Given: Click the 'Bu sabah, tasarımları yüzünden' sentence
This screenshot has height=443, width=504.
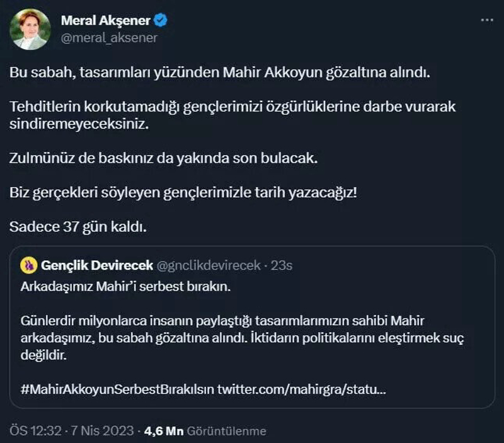Looking at the screenshot, I should coord(219,72).
